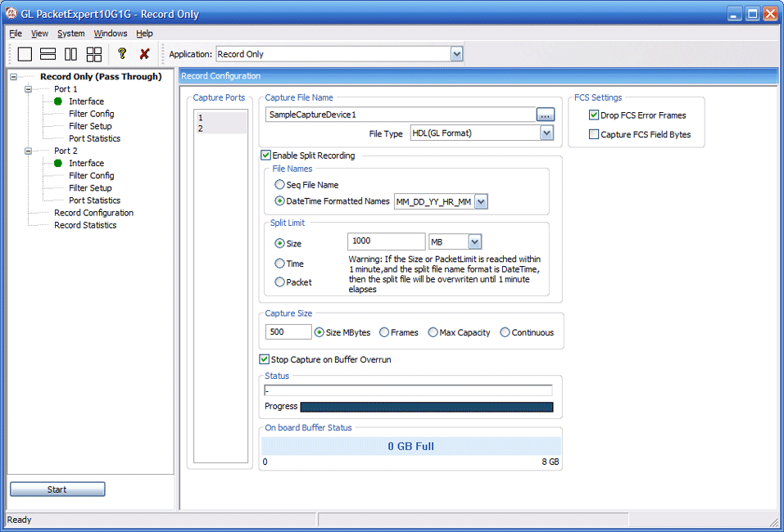
Task: Collapse the Record Only (Pass Through) tree node
Action: [14, 77]
